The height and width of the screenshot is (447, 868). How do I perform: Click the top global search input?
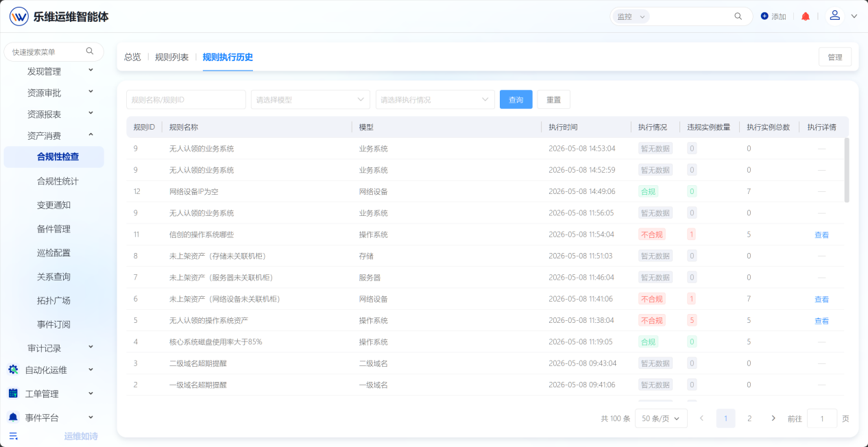tap(691, 16)
